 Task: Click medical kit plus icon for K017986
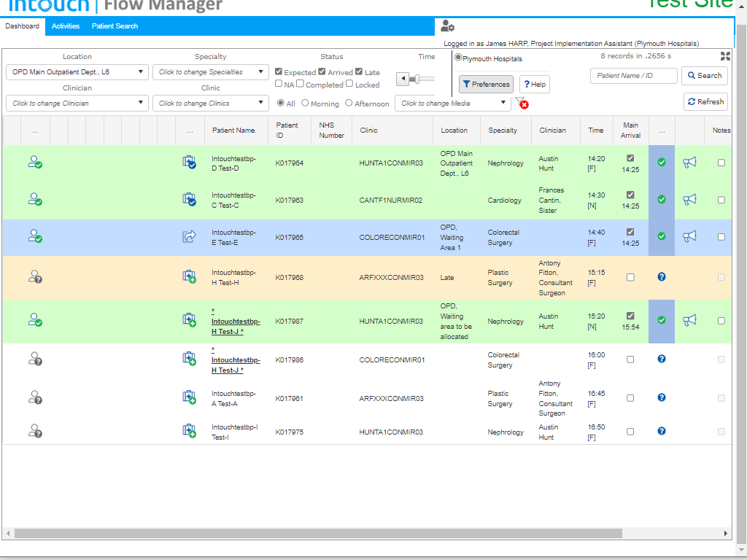pyautogui.click(x=189, y=359)
